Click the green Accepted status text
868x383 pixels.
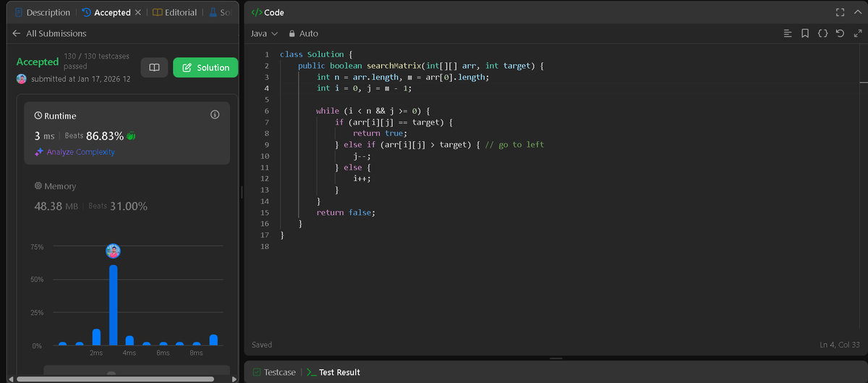[37, 62]
